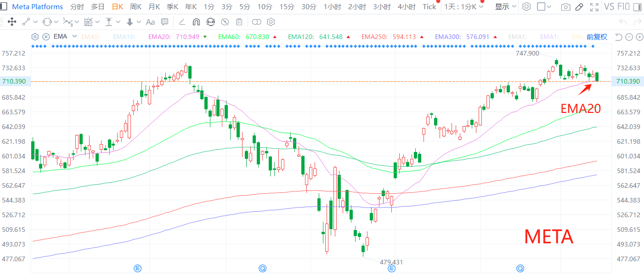Select the circle shape drawing tool
Image resolution: width=644 pixels, height=275 pixels.
point(47,22)
